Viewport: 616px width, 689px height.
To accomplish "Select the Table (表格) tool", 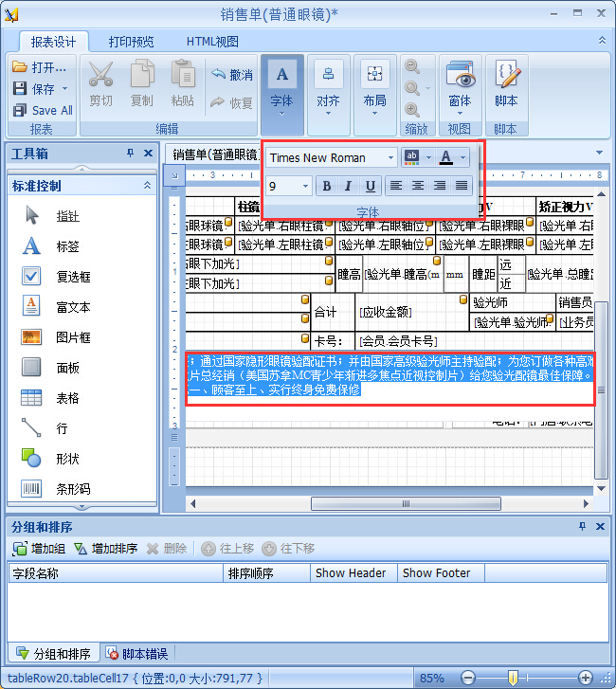I will click(x=32, y=398).
